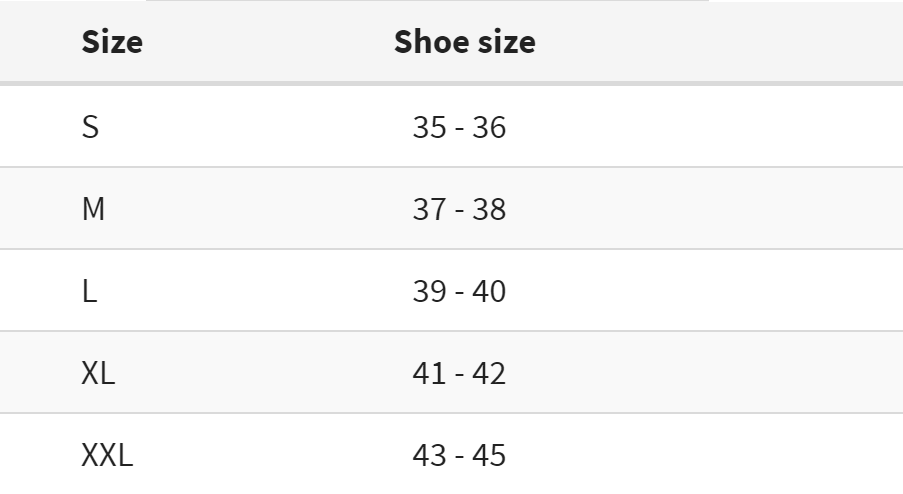Click the number 36 in the S row
The width and height of the screenshot is (903, 494).
click(490, 128)
